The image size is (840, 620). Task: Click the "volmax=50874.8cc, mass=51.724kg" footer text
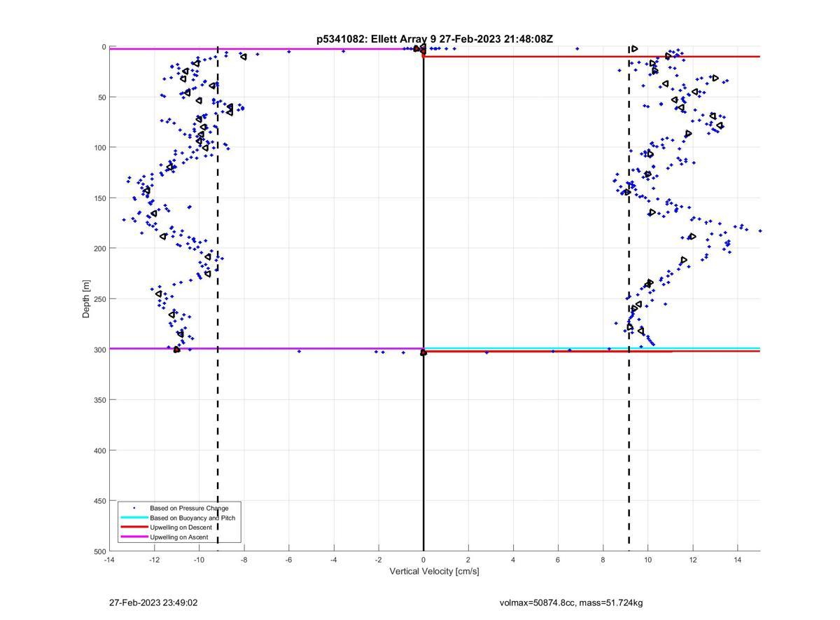point(571,602)
